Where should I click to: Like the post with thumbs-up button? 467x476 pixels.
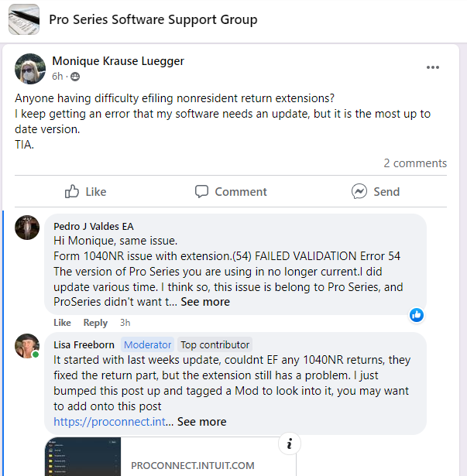tap(85, 191)
